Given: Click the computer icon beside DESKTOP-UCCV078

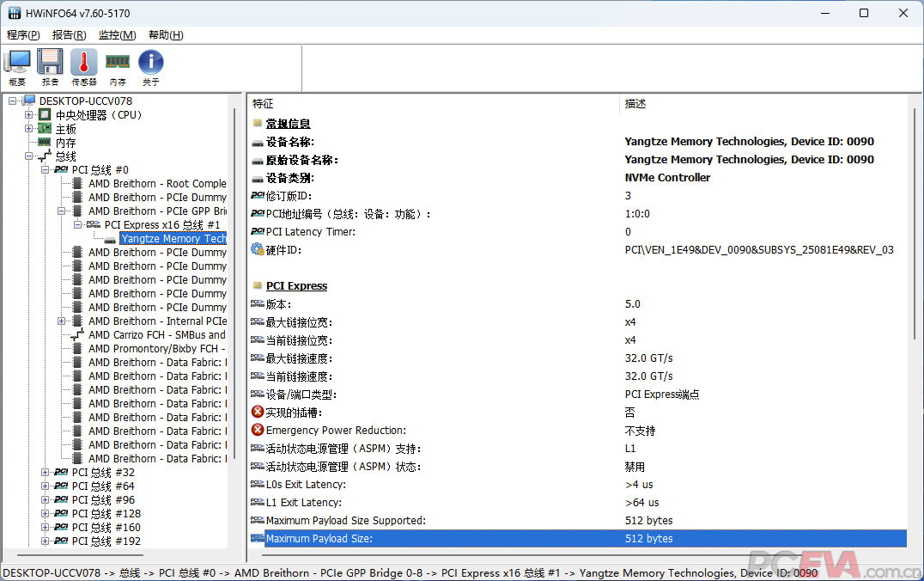Looking at the screenshot, I should [x=29, y=101].
